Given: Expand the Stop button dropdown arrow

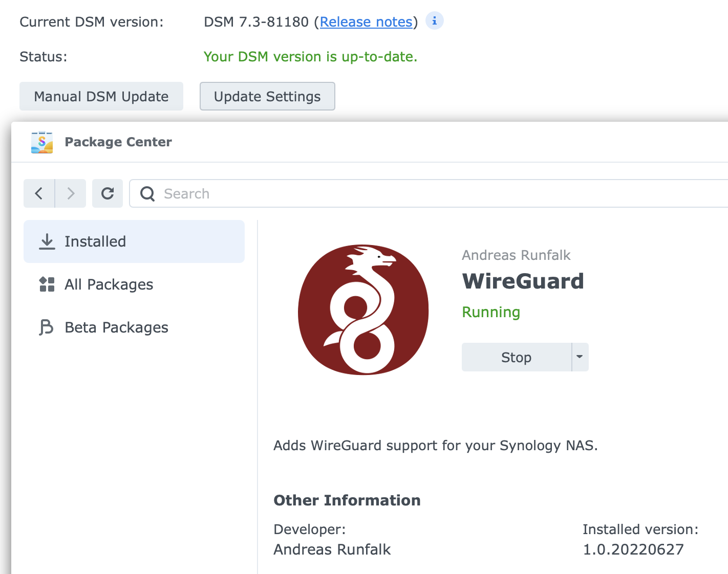Looking at the screenshot, I should tap(580, 357).
